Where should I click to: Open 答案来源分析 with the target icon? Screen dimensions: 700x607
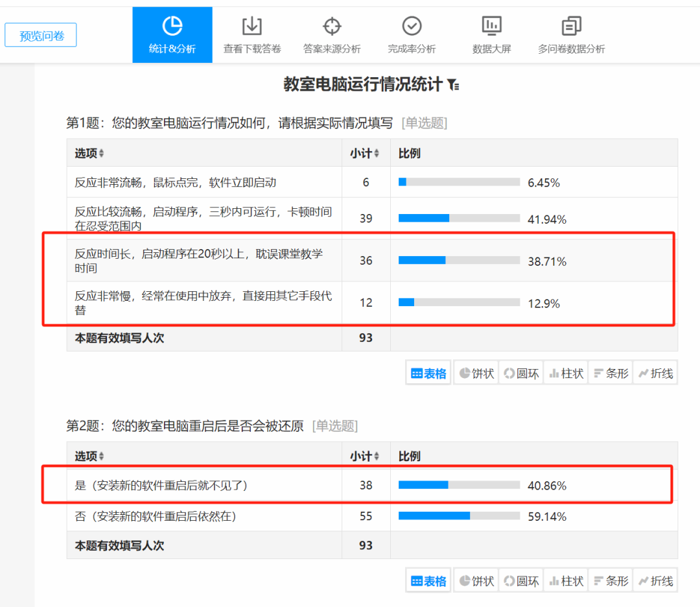tap(332, 28)
